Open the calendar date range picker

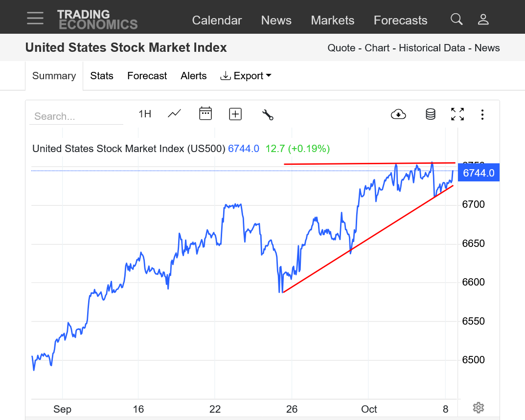205,114
